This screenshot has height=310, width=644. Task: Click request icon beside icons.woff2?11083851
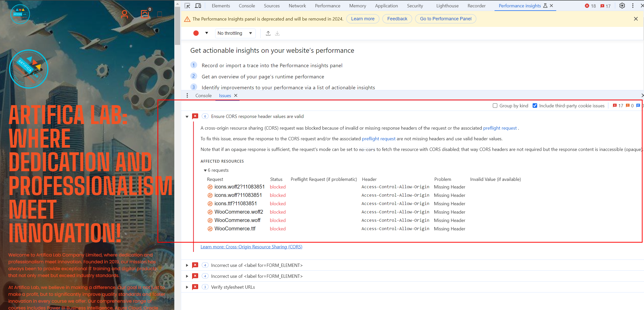(x=210, y=187)
